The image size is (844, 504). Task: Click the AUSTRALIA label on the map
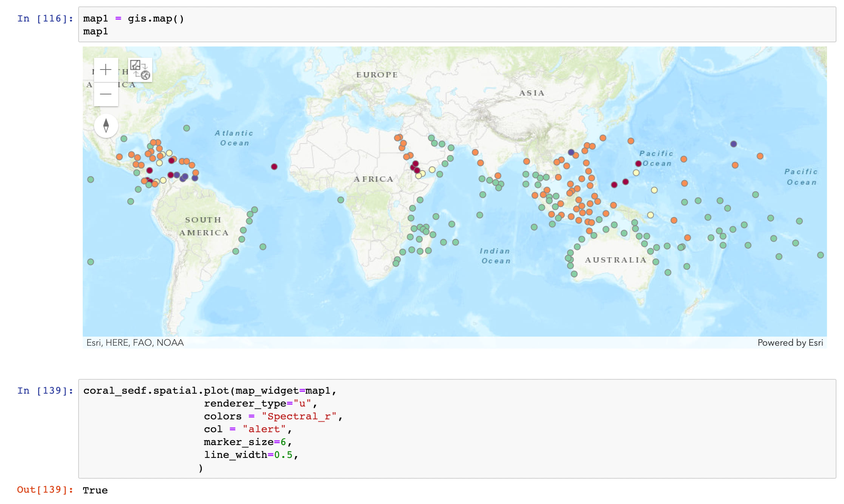tap(615, 260)
